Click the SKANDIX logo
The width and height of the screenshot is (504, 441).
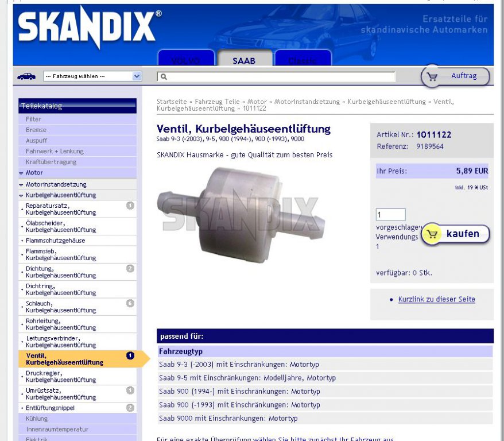(90, 27)
